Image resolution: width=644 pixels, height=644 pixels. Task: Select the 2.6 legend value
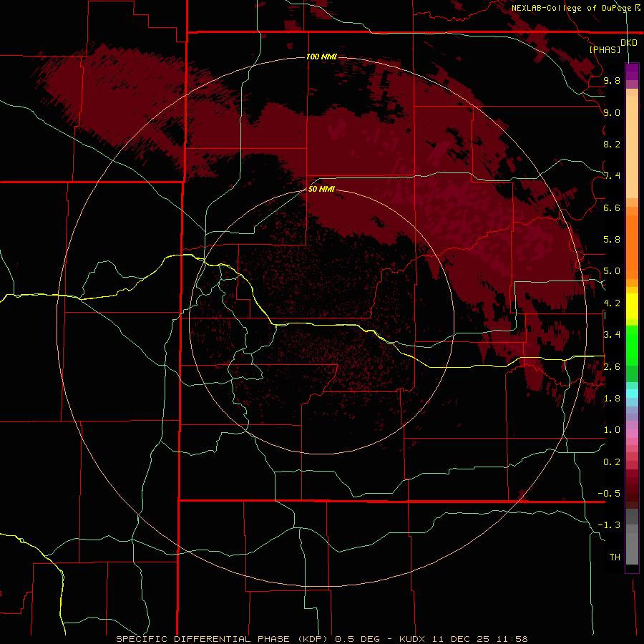tap(612, 367)
